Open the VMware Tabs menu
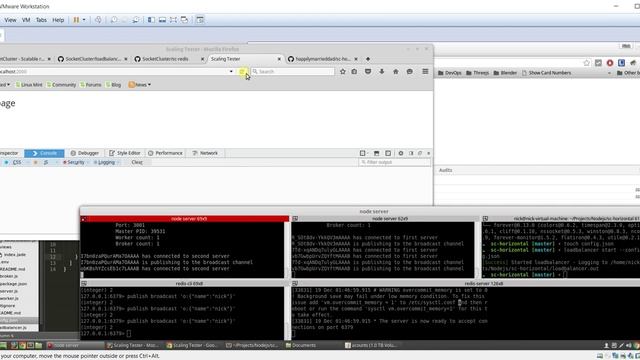This screenshot has width=640, height=360. pos(41,20)
